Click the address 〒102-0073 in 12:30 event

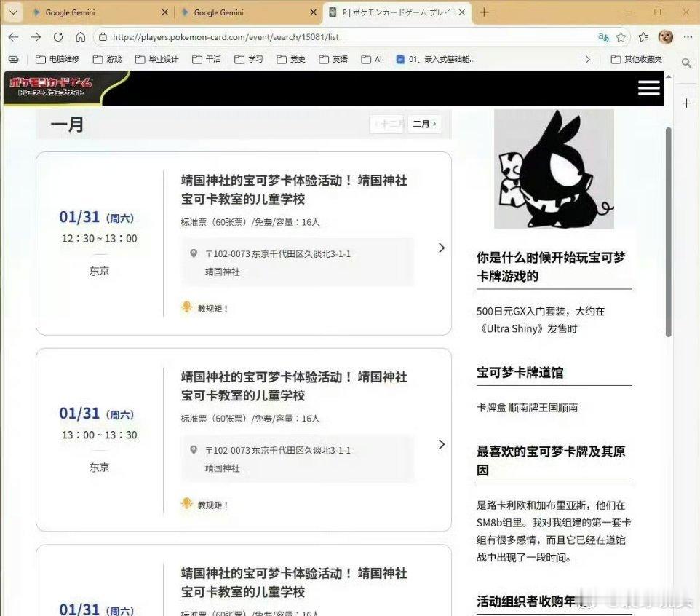(x=278, y=253)
